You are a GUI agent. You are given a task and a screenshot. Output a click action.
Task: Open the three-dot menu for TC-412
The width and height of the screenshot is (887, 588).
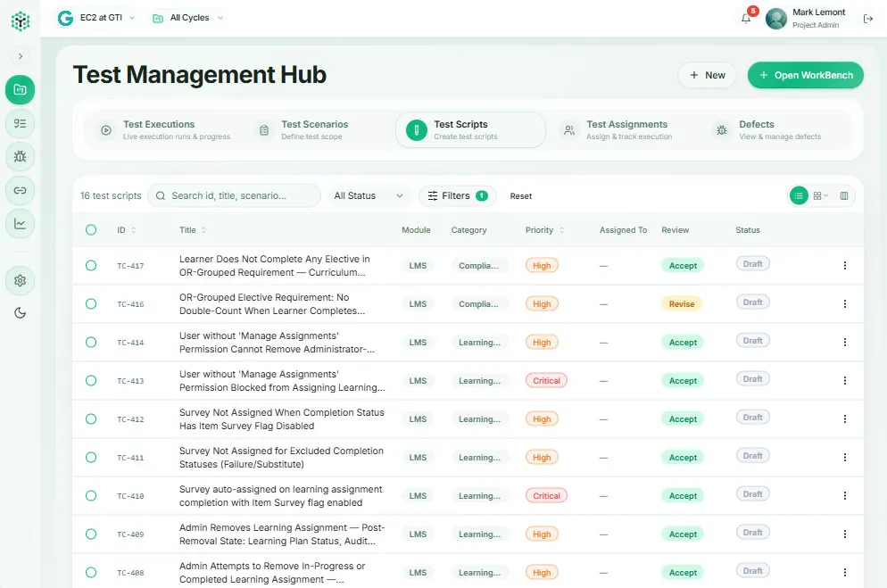click(x=844, y=419)
